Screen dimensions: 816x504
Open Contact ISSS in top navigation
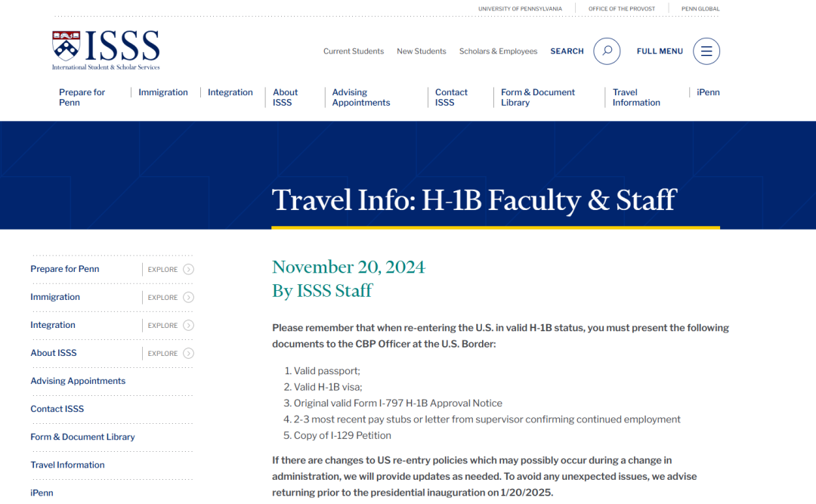point(451,97)
